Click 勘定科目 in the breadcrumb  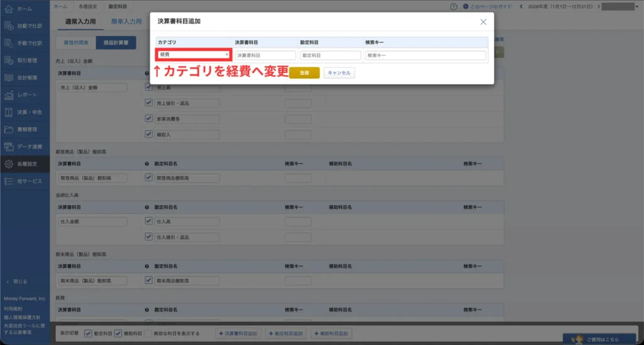118,6
